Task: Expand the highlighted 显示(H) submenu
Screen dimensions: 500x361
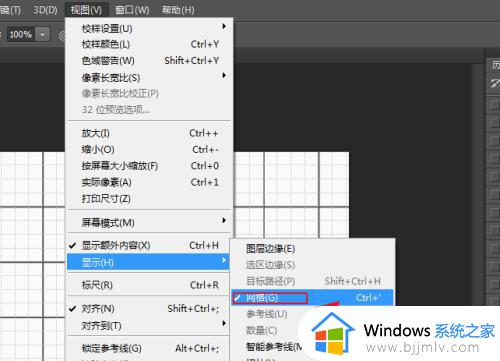Action: point(148,262)
